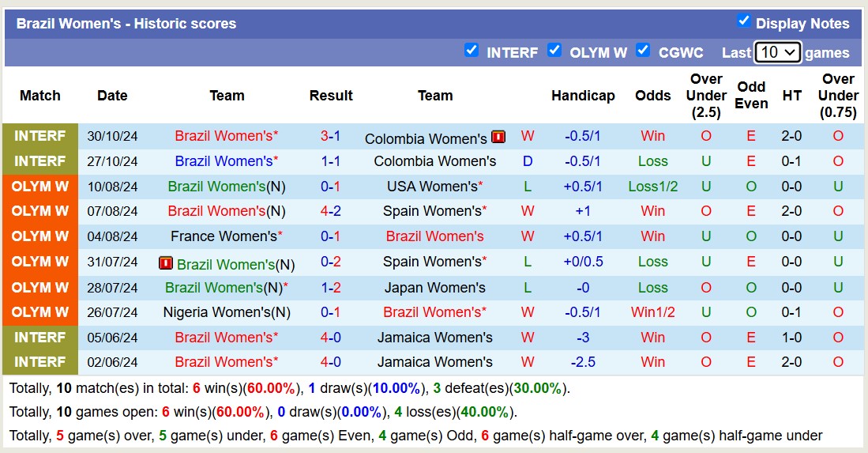Toggle the Display Notes checkbox
This screenshot has height=453, width=868.
coord(743,21)
